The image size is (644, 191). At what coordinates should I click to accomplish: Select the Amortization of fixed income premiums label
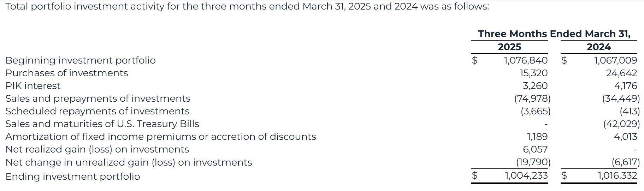(161, 137)
